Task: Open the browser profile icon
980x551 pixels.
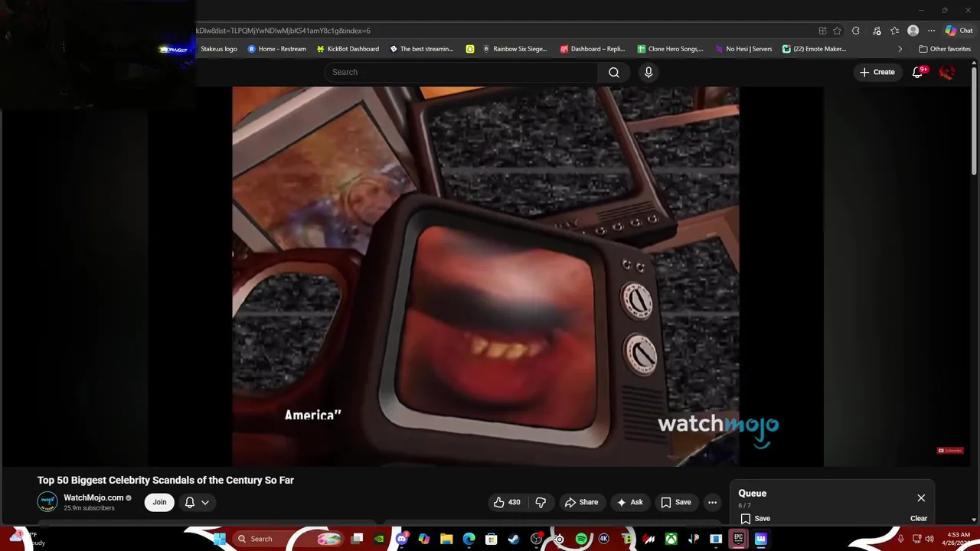Action: 913,31
